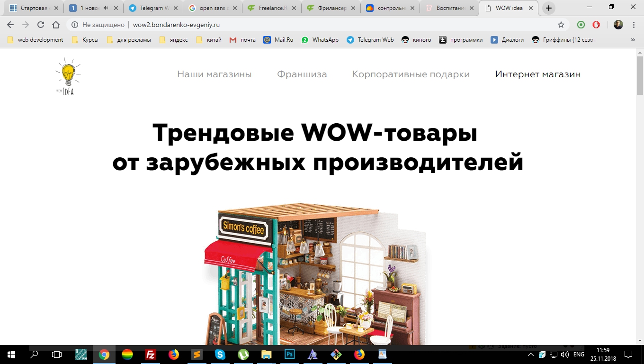644x364 pixels.
Task: Click the address bar URL field
Action: click(313, 25)
